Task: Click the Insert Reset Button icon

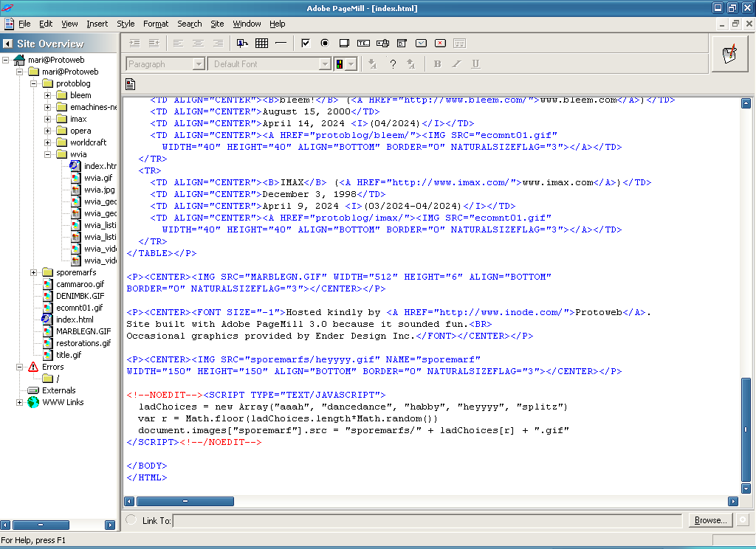Action: (x=440, y=44)
